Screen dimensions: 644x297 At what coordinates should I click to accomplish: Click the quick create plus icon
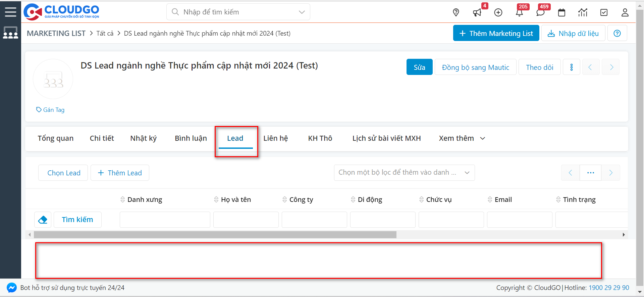click(x=498, y=12)
